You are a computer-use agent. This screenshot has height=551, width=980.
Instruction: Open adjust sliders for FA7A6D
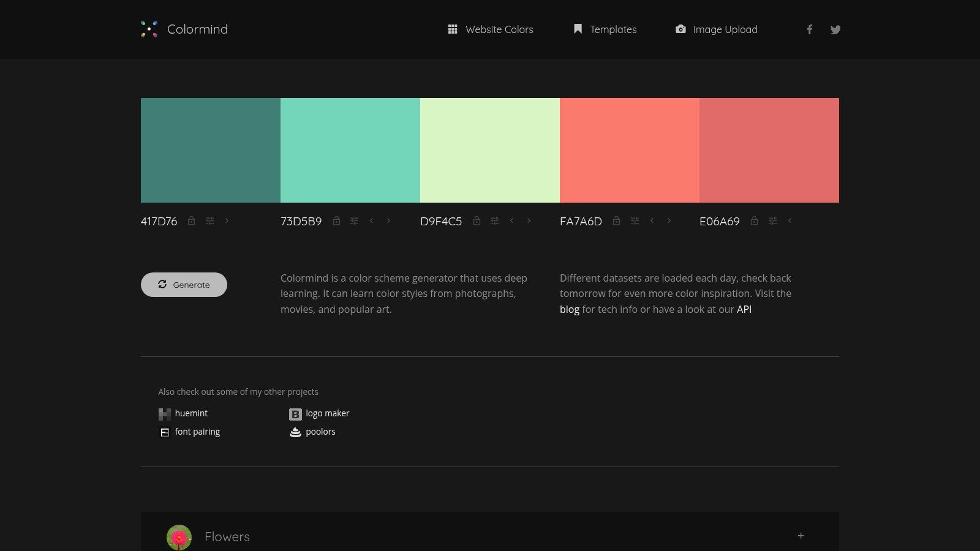pyautogui.click(x=635, y=220)
